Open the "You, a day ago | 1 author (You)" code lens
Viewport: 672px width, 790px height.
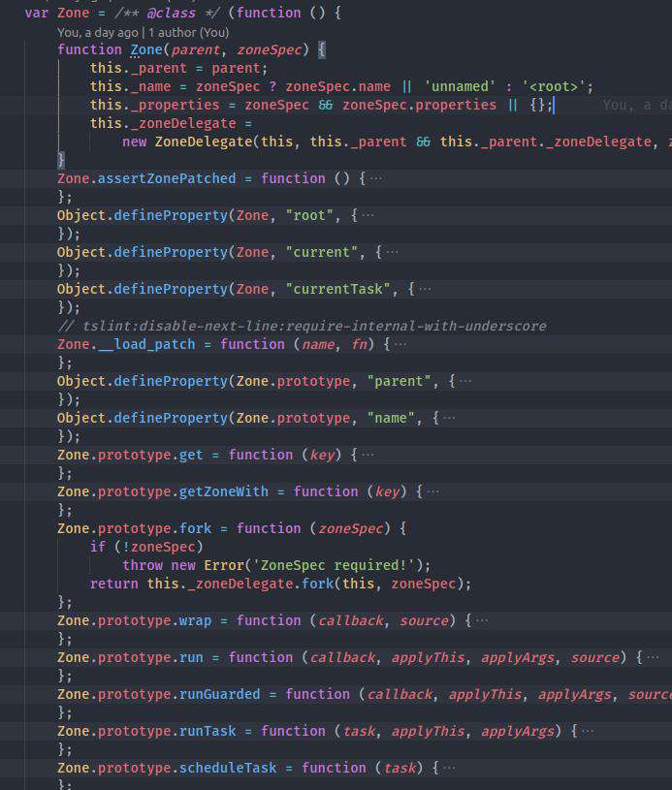[143, 33]
